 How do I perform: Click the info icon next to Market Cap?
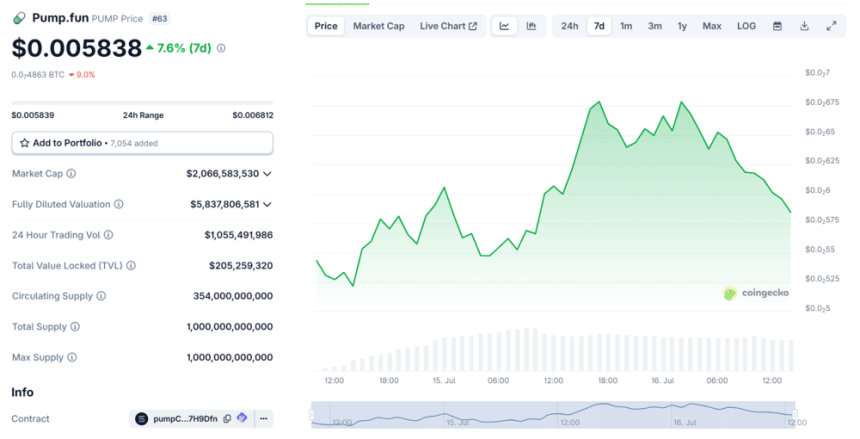click(x=71, y=174)
